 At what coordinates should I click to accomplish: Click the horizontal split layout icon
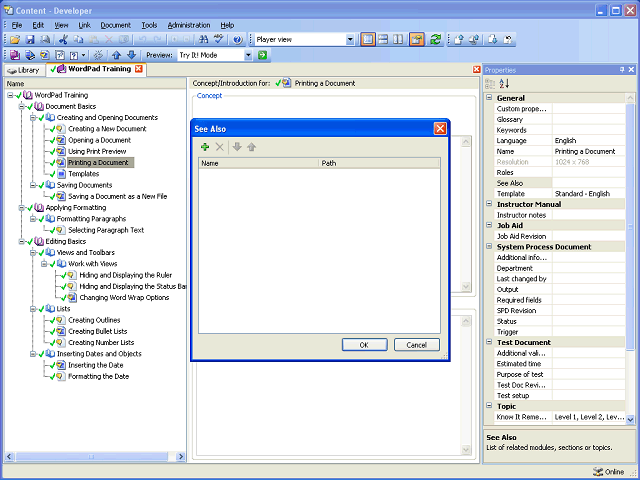pos(383,40)
